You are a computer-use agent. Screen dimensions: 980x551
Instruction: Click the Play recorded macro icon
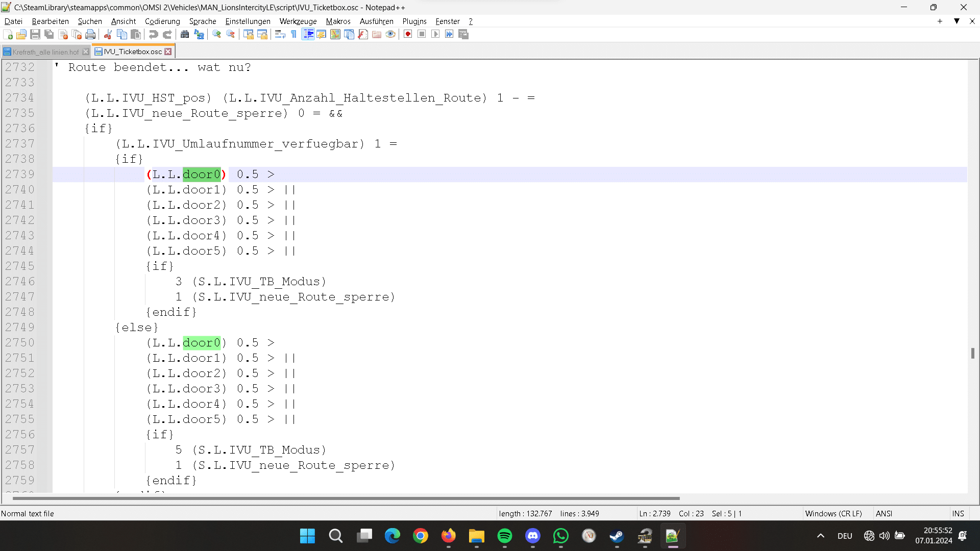point(435,34)
